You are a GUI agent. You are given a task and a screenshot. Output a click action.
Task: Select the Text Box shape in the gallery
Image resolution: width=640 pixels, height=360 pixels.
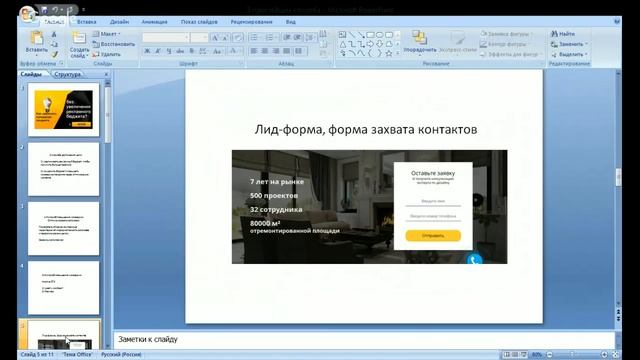coord(342,35)
